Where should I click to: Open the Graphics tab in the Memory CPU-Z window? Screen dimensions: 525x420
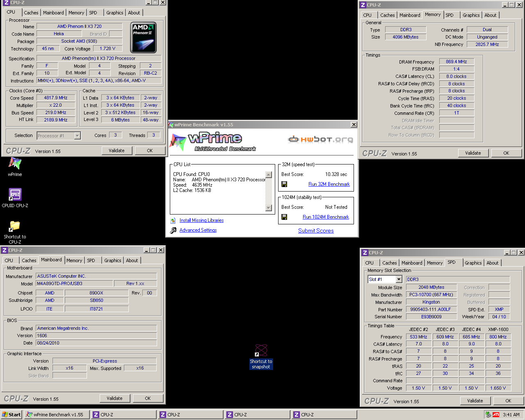click(471, 15)
